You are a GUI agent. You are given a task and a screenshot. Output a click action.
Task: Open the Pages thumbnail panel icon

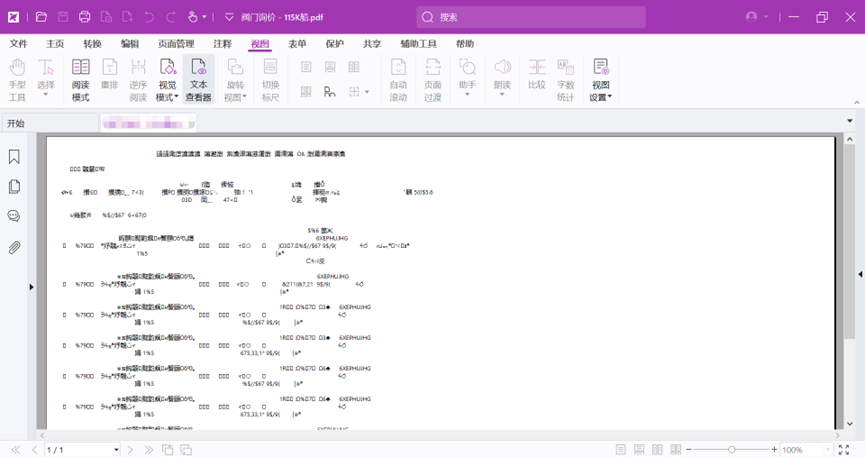pyautogui.click(x=14, y=187)
